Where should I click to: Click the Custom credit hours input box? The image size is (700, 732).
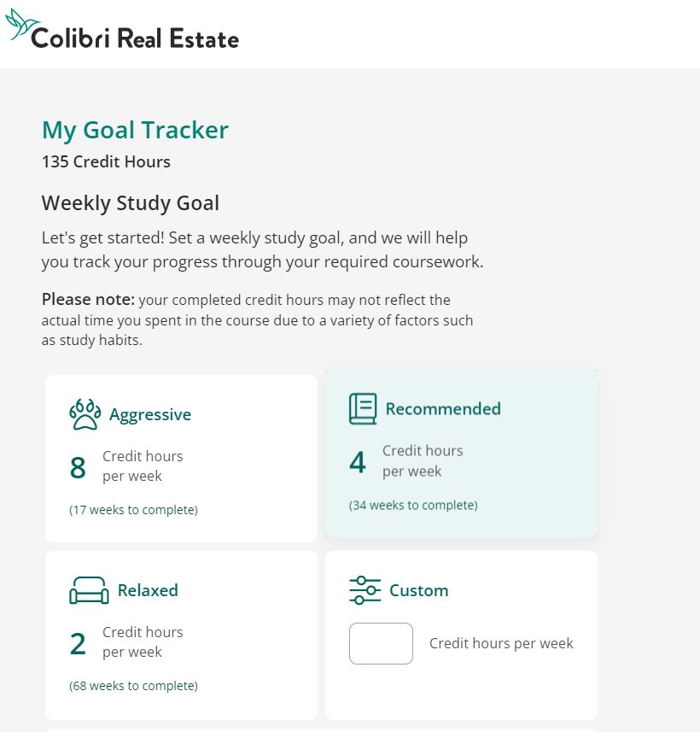(x=381, y=643)
